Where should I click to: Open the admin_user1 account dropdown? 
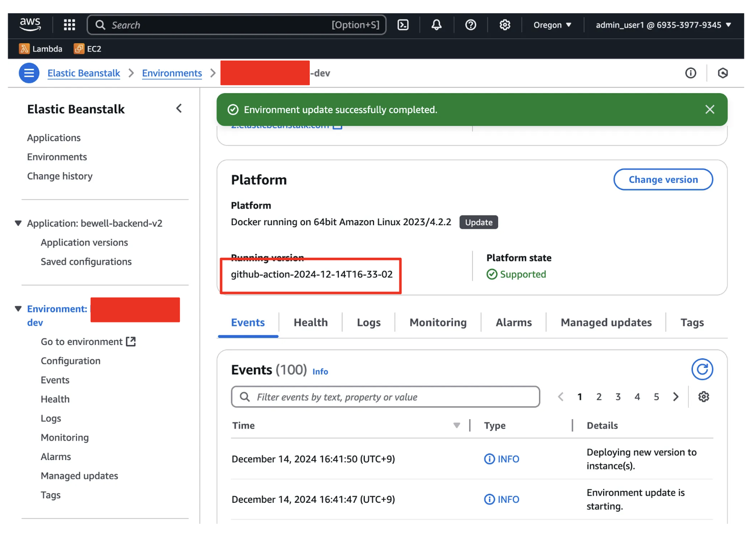[663, 24]
